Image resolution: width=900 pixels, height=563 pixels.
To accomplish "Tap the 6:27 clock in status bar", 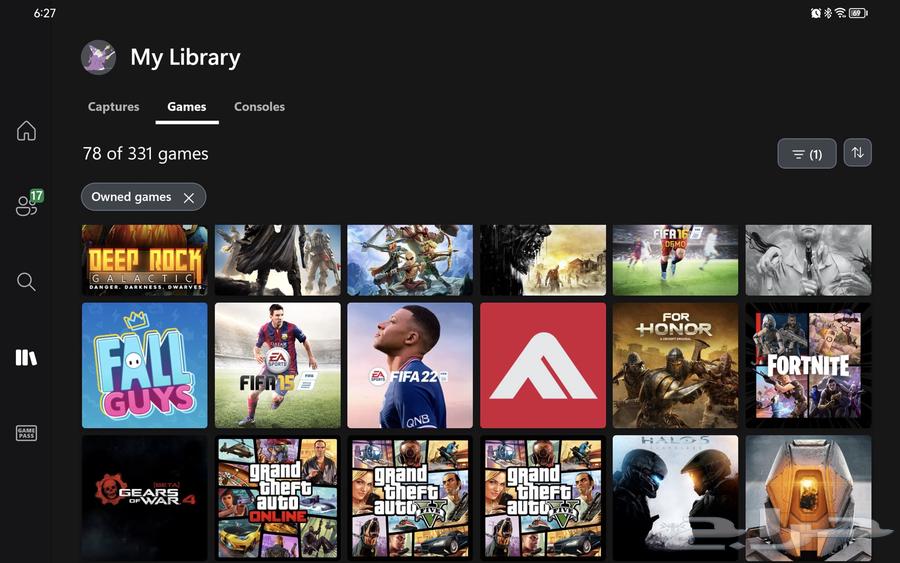I will pos(45,13).
